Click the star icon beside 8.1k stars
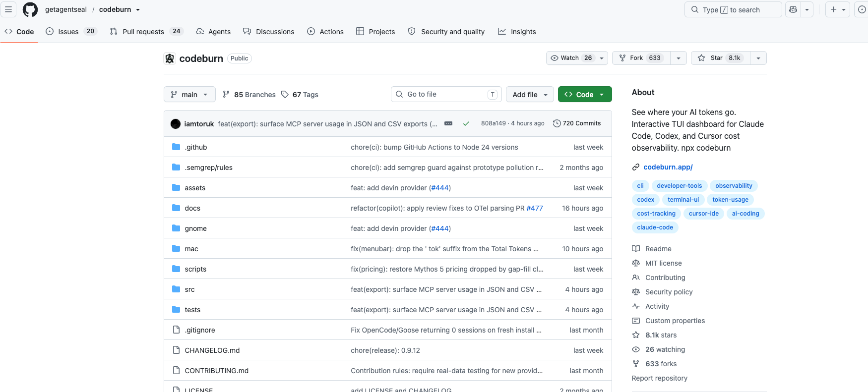 click(x=636, y=335)
